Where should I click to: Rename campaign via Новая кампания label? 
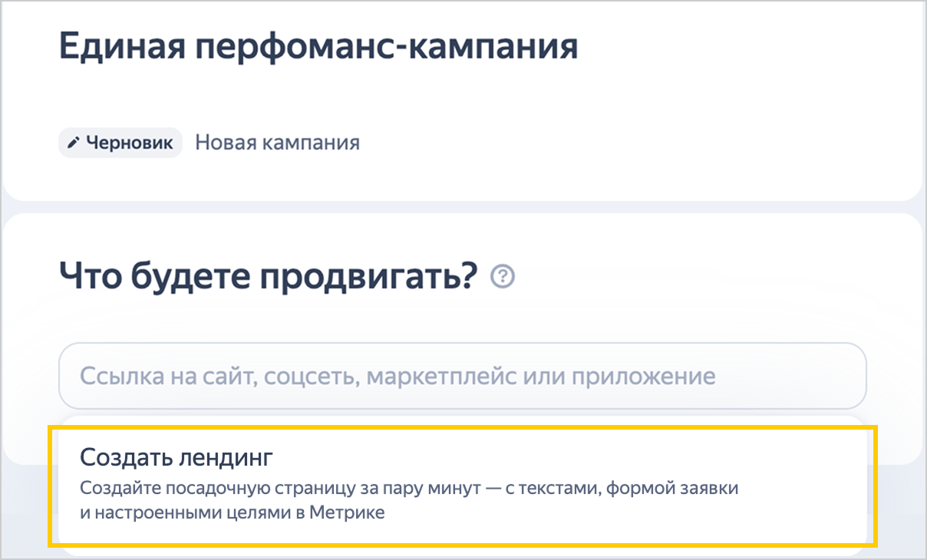click(x=277, y=143)
